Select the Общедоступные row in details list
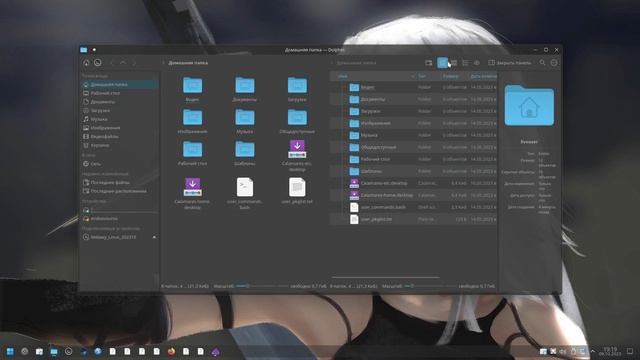 (x=413, y=147)
